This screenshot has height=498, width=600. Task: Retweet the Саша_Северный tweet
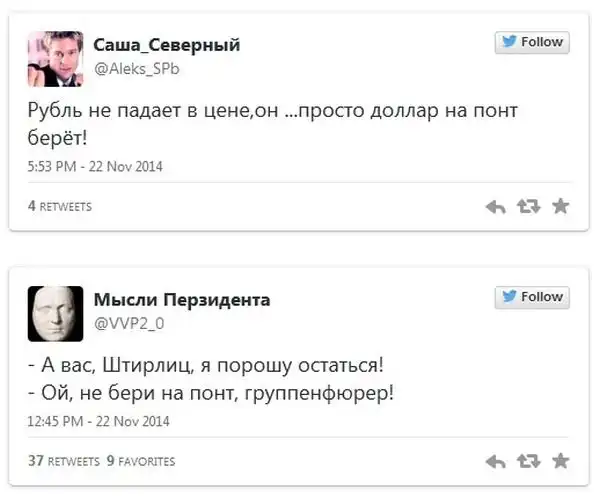[527, 207]
